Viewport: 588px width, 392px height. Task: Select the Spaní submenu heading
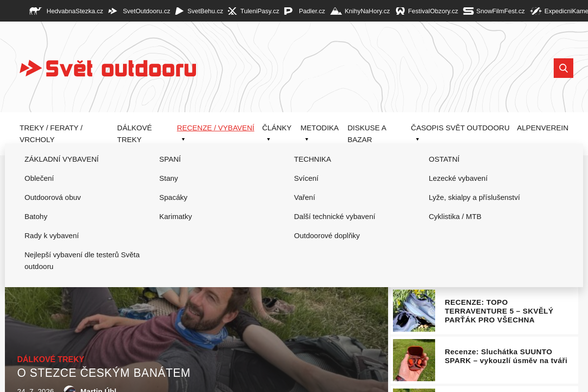[170, 159]
